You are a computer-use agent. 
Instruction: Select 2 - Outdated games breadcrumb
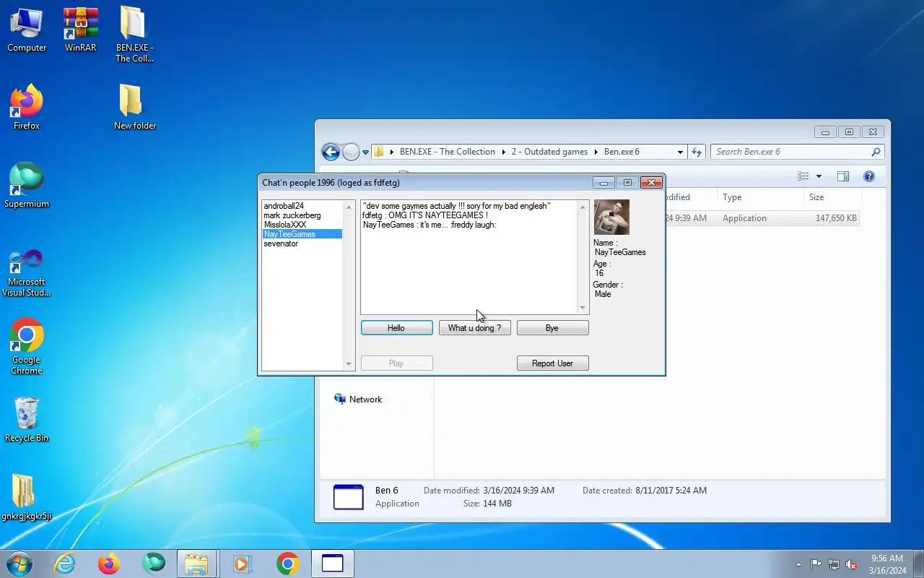click(549, 152)
